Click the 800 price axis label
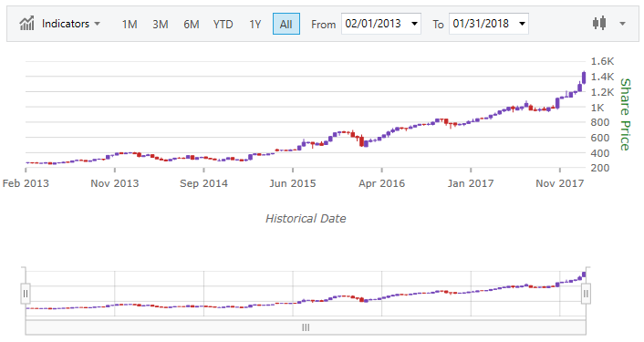The height and width of the screenshot is (342, 644). click(600, 122)
